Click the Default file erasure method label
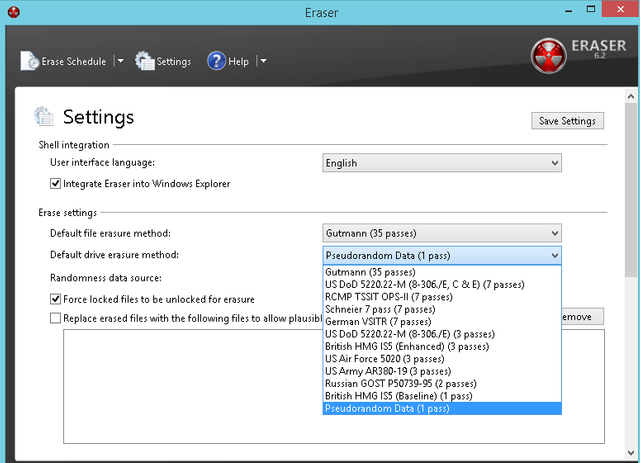This screenshot has width=640, height=463. coord(110,233)
